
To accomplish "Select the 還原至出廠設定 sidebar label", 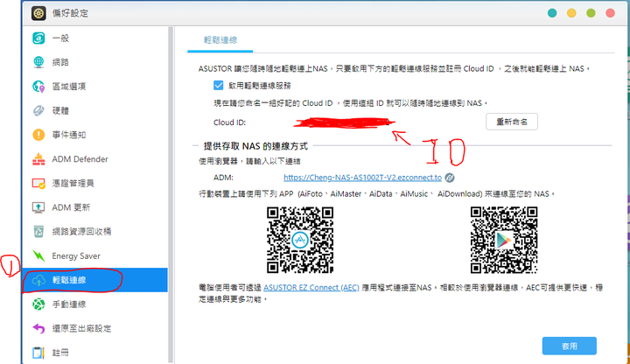I will click(81, 328).
